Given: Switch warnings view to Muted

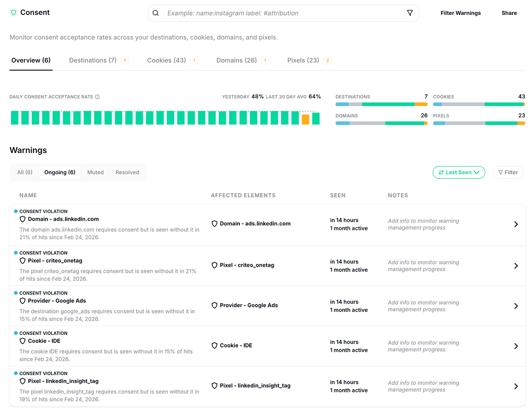Looking at the screenshot, I should pyautogui.click(x=95, y=172).
